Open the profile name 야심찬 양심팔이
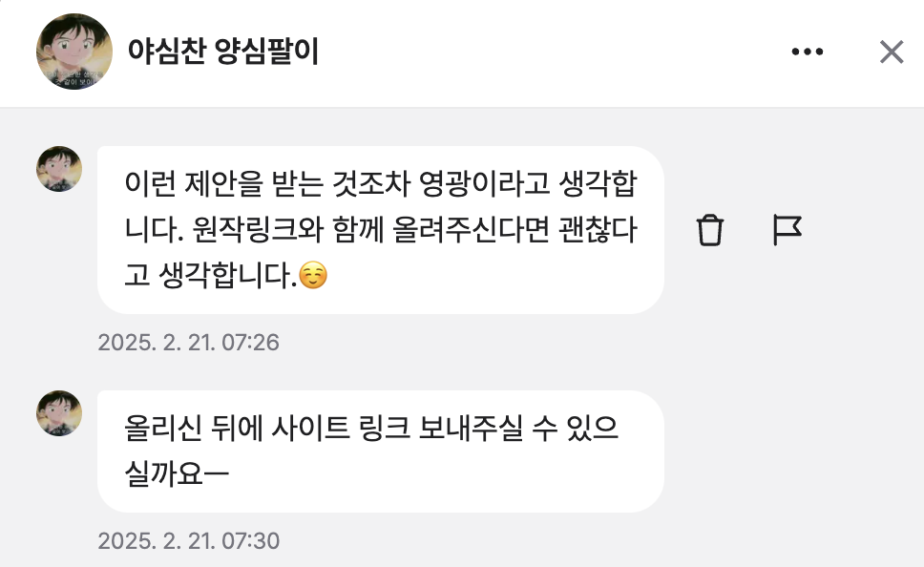This screenshot has height=567, width=924. coord(222,52)
